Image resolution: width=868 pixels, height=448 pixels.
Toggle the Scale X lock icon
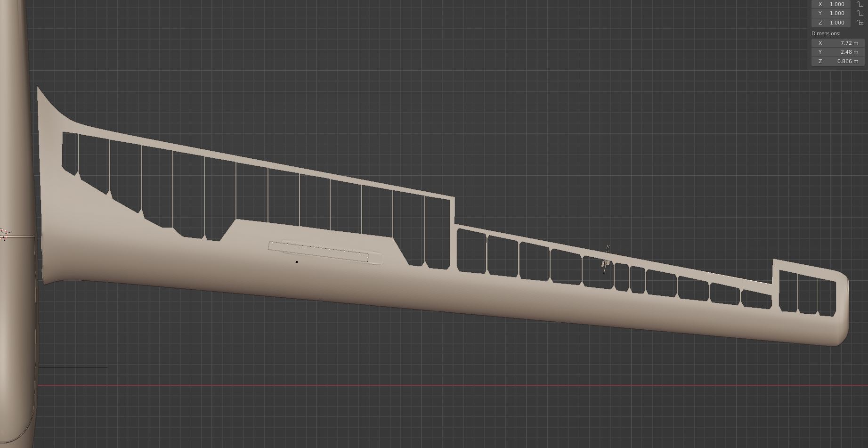(x=860, y=4)
